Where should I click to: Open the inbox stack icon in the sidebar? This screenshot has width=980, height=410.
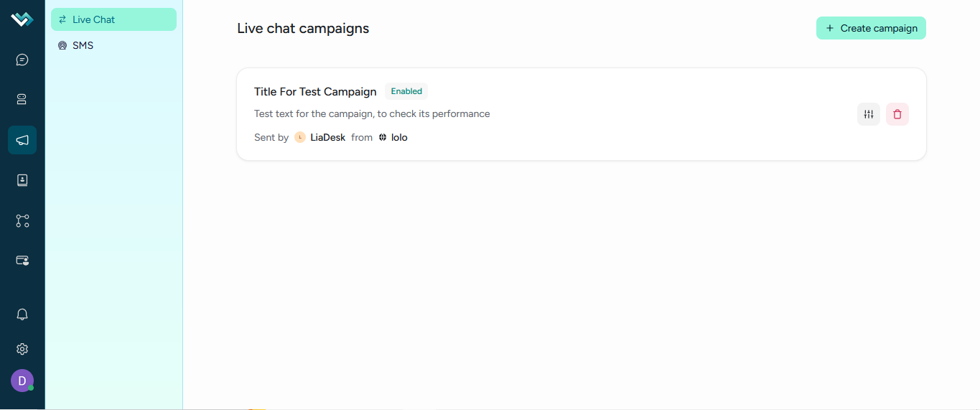click(x=22, y=100)
